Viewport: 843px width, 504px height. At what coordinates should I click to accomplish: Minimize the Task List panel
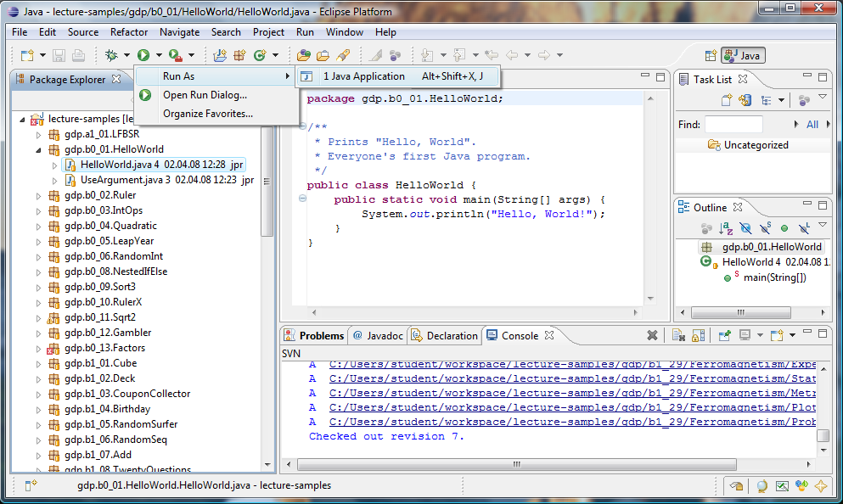(x=807, y=76)
